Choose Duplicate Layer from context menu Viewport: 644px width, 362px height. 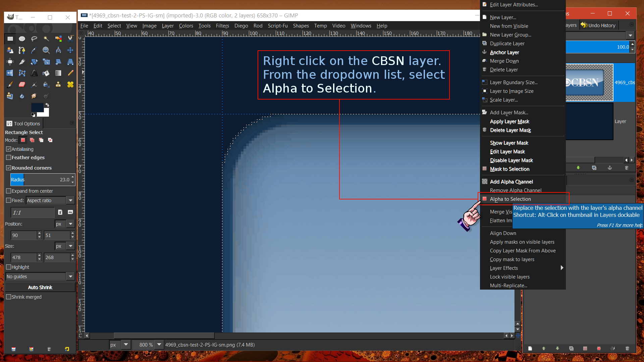click(x=523, y=44)
